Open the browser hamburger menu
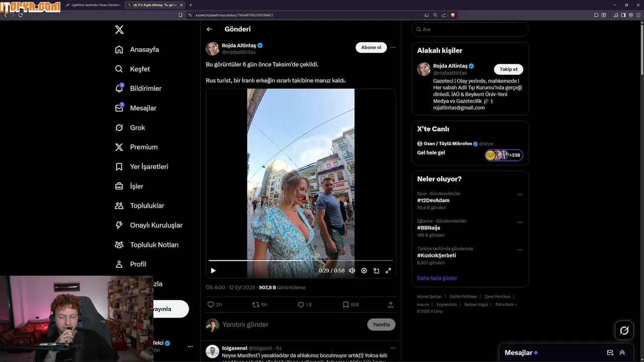This screenshot has height=362, width=644. point(638,15)
